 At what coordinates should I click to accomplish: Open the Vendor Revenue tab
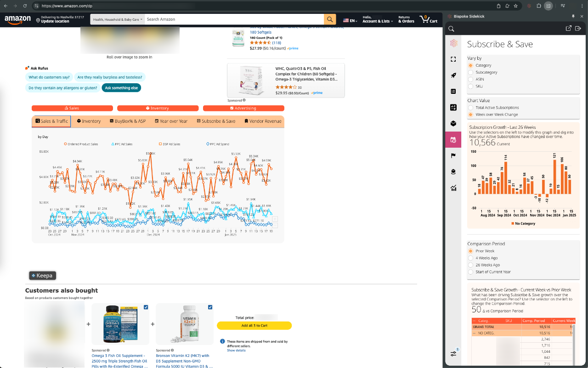tap(262, 121)
